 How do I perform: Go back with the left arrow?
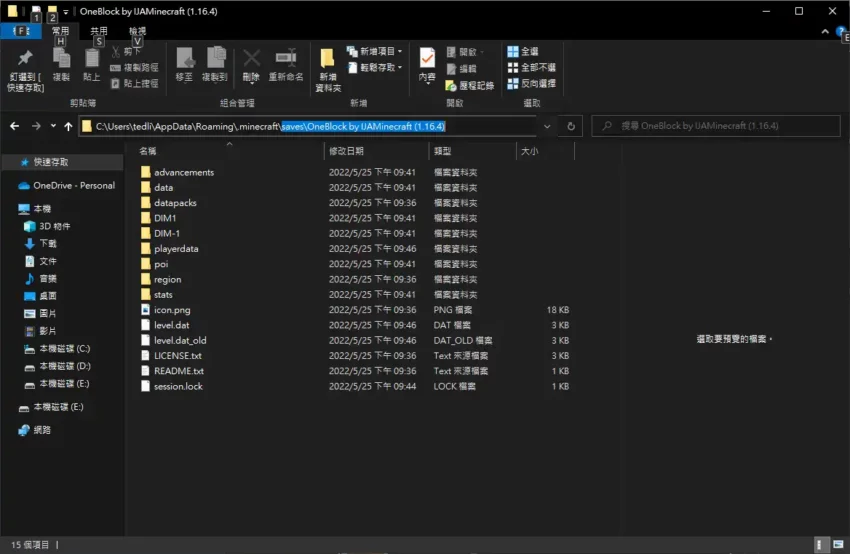coord(15,126)
